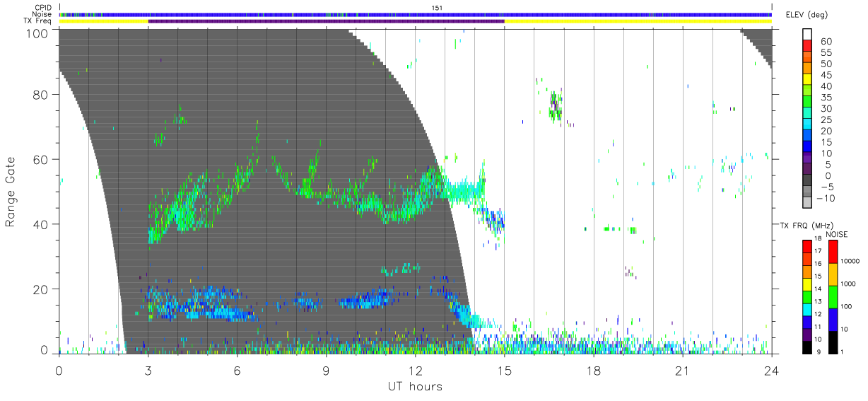Click the 'Noise' row label above the plot
This screenshot has width=868, height=401.
(x=41, y=14)
